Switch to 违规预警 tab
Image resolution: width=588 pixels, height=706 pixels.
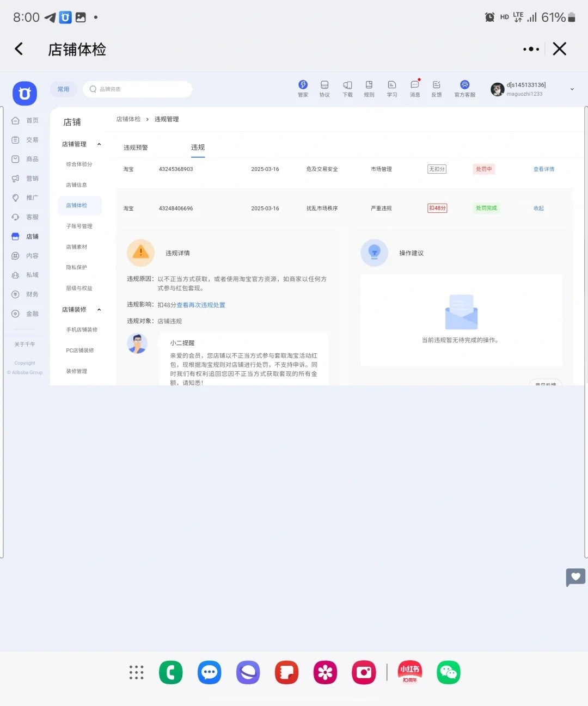[136, 148]
